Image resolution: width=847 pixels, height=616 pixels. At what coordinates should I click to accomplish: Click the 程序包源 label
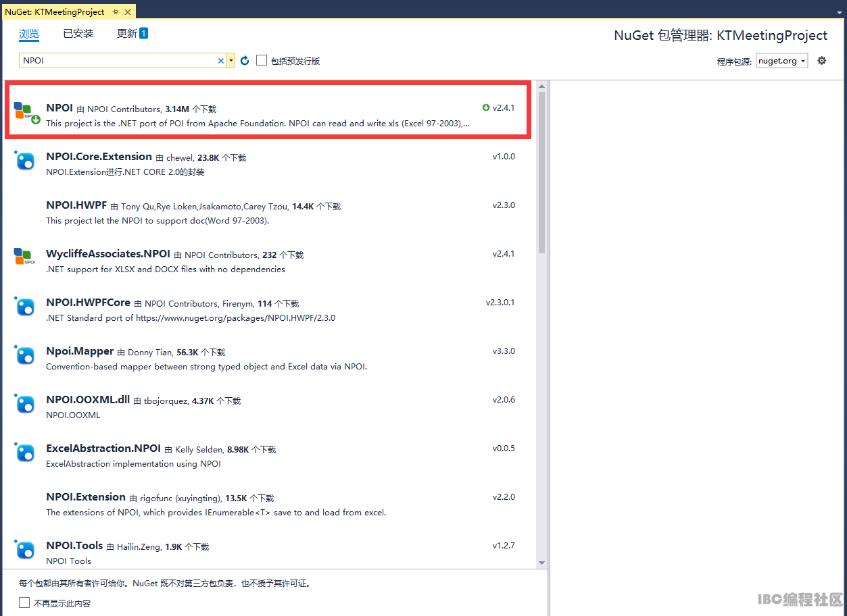[x=734, y=61]
